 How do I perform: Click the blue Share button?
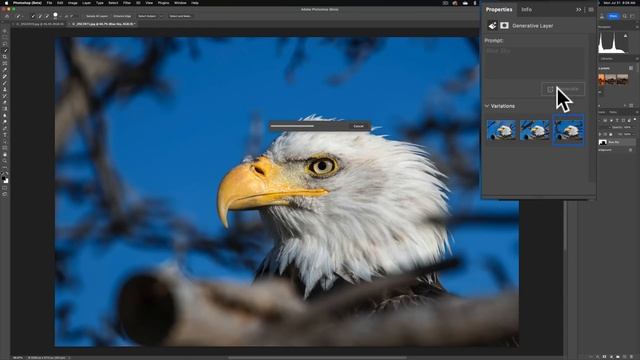click(x=613, y=16)
